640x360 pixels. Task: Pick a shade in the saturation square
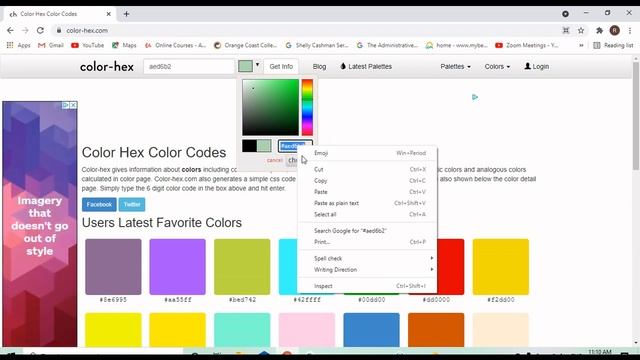[270, 107]
